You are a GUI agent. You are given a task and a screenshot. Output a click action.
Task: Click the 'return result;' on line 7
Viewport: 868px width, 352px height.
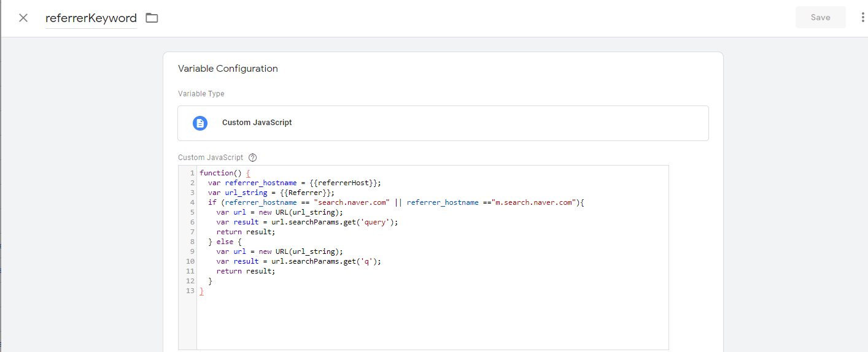coord(246,232)
